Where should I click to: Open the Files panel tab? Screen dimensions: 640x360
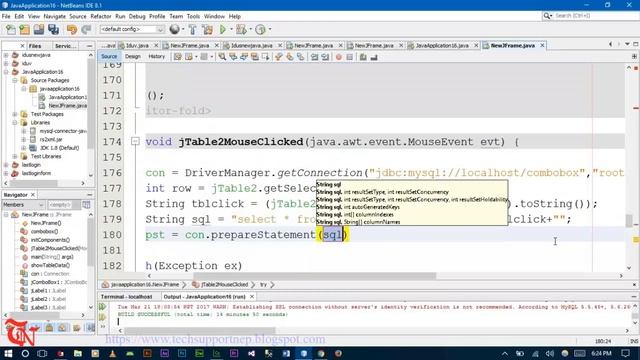coord(35,46)
